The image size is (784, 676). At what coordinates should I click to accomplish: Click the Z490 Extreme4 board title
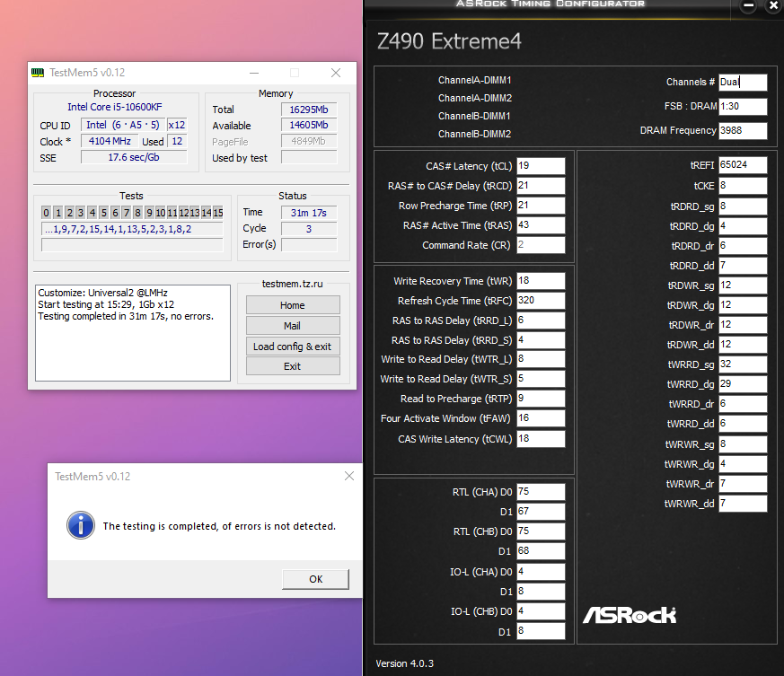449,41
